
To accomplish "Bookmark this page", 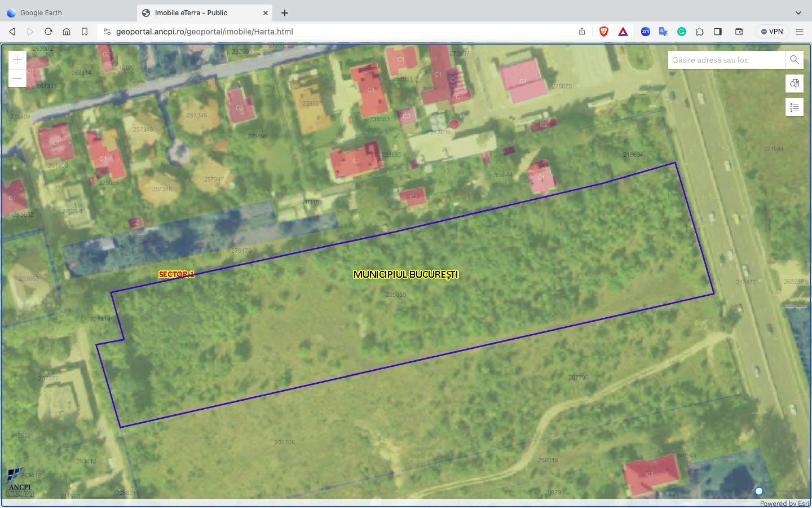I will (x=85, y=32).
